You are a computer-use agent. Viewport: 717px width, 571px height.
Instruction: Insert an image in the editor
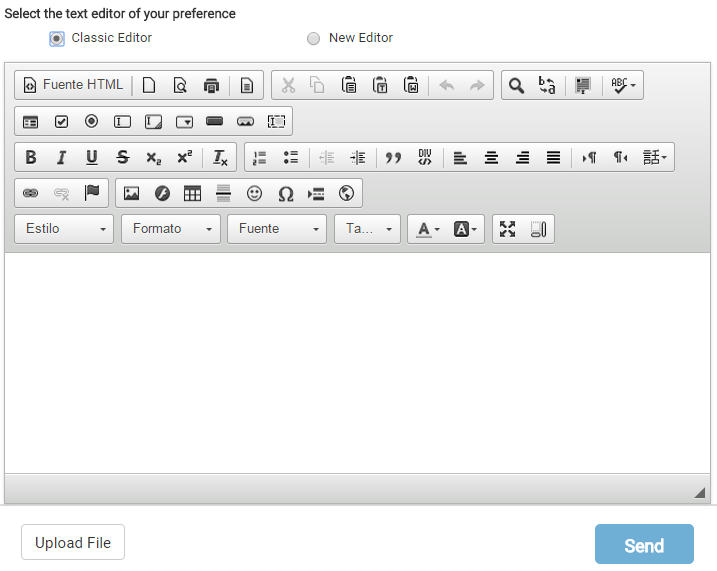[x=131, y=193]
